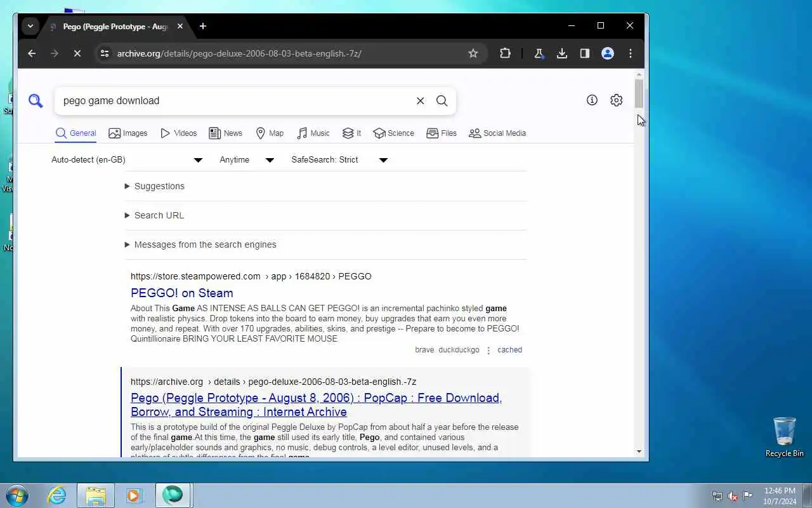Switch to the Files category tab

[441, 133]
